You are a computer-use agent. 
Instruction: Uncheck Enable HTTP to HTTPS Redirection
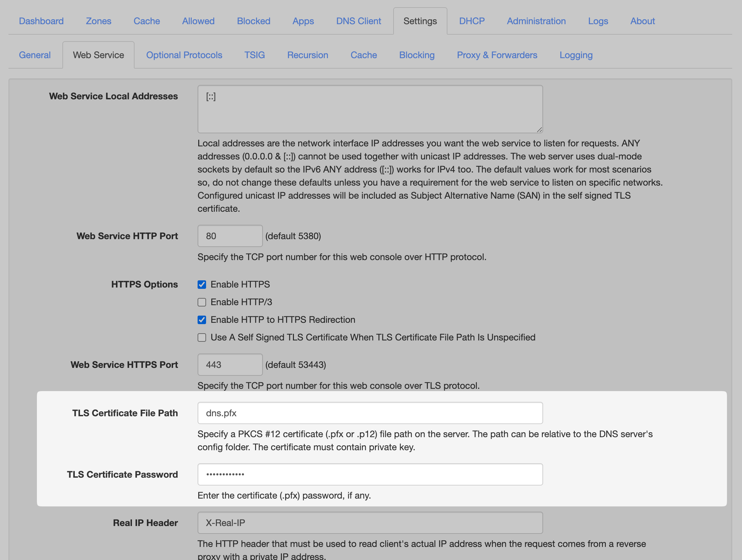pos(202,320)
